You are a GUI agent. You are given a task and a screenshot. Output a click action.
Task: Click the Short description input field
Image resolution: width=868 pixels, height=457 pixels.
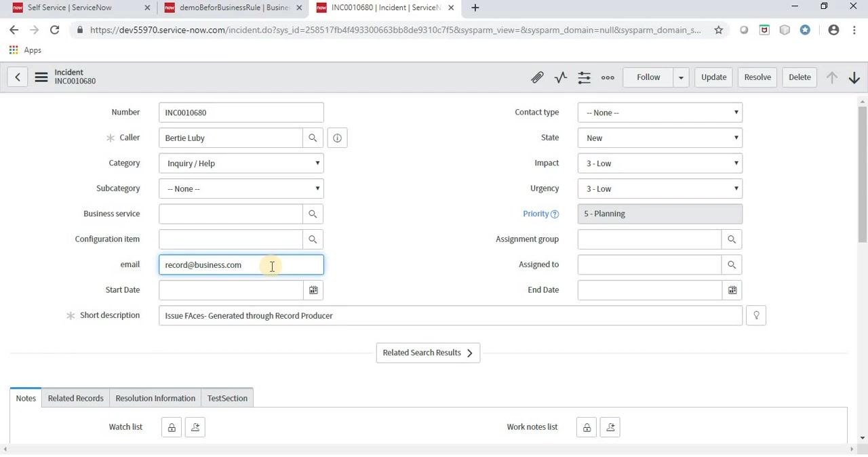(451, 316)
